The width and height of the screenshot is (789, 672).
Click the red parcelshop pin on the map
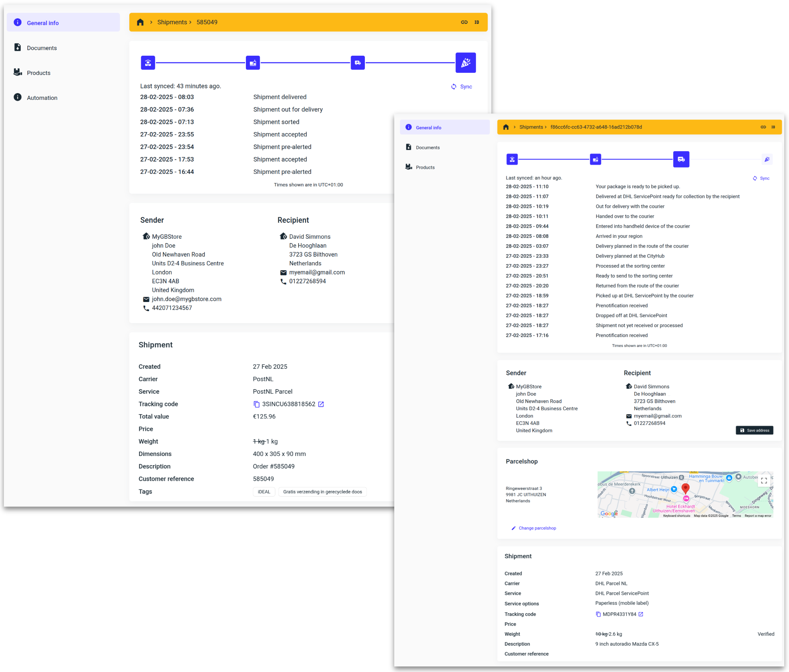pos(685,488)
